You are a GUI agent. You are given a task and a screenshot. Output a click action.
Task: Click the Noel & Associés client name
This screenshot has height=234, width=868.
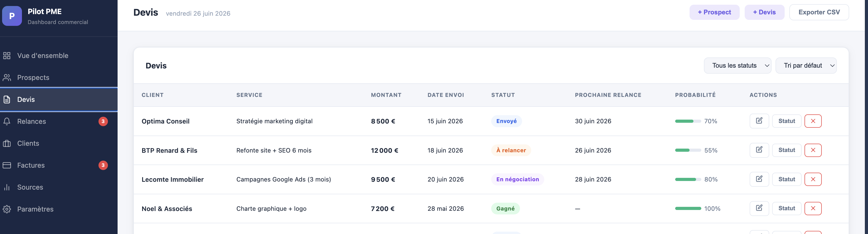(167, 209)
